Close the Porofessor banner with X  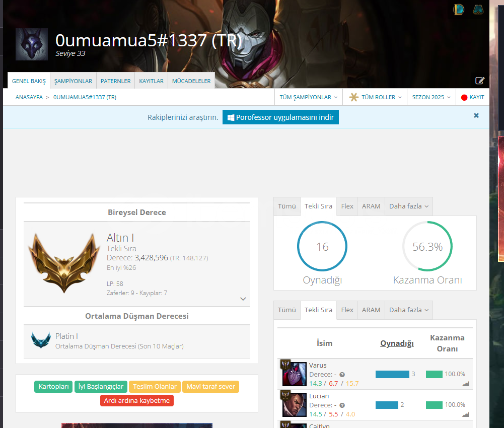pos(476,115)
